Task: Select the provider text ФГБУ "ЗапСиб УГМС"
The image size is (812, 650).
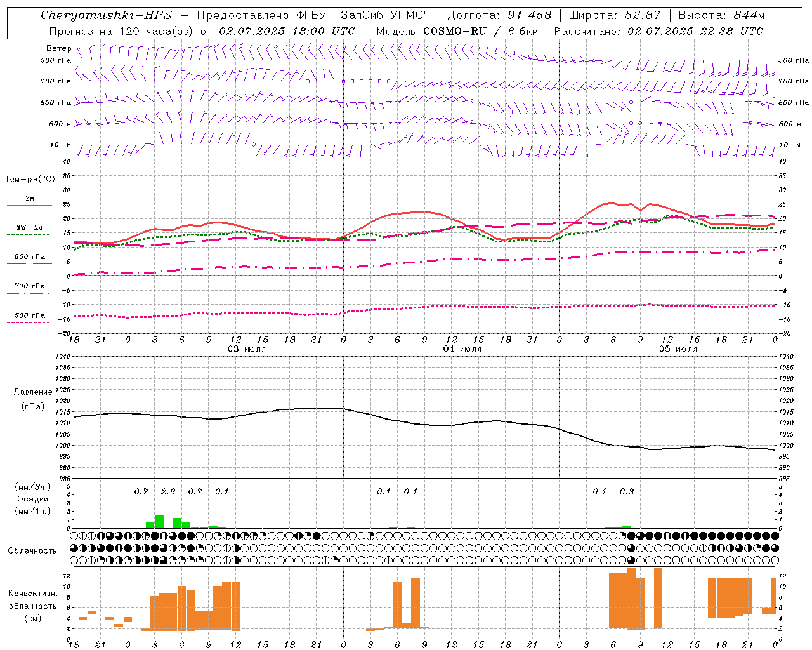Action: (363, 15)
